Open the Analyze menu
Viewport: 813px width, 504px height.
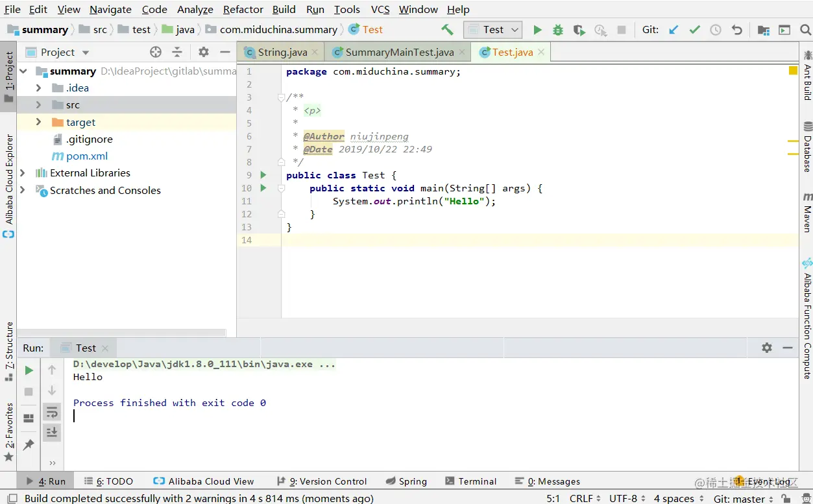195,10
